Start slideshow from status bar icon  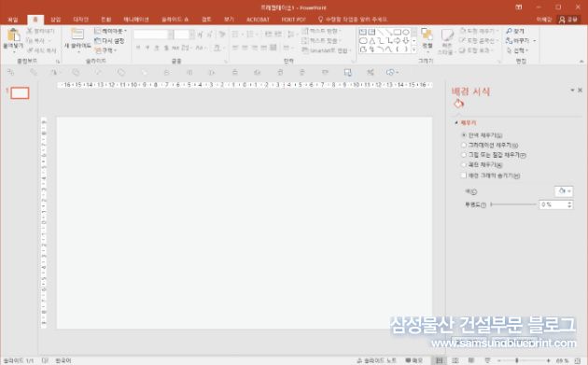[487, 360]
